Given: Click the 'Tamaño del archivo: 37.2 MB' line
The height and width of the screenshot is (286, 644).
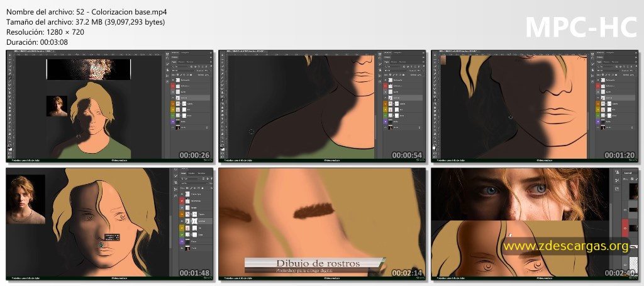Looking at the screenshot, I should pos(86,22).
